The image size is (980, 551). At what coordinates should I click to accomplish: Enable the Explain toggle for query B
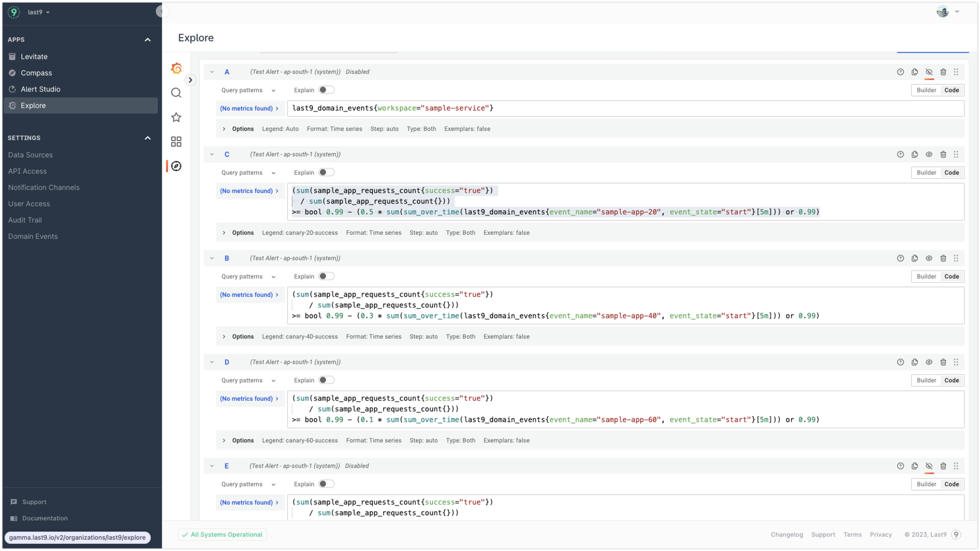[x=327, y=276]
